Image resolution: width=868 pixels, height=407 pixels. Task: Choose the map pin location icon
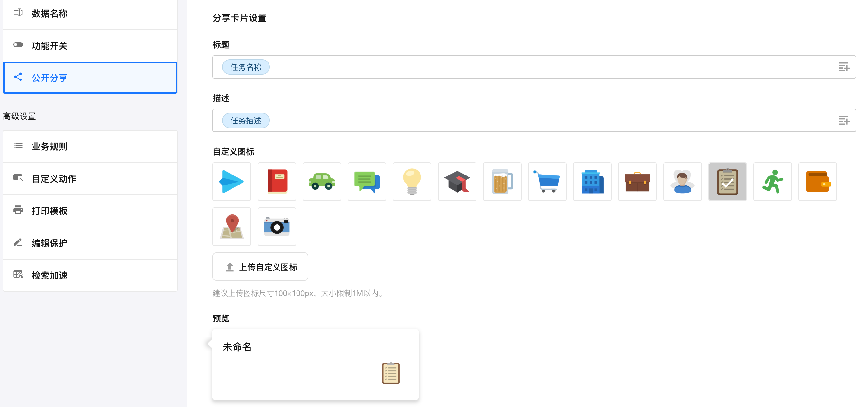click(x=231, y=227)
